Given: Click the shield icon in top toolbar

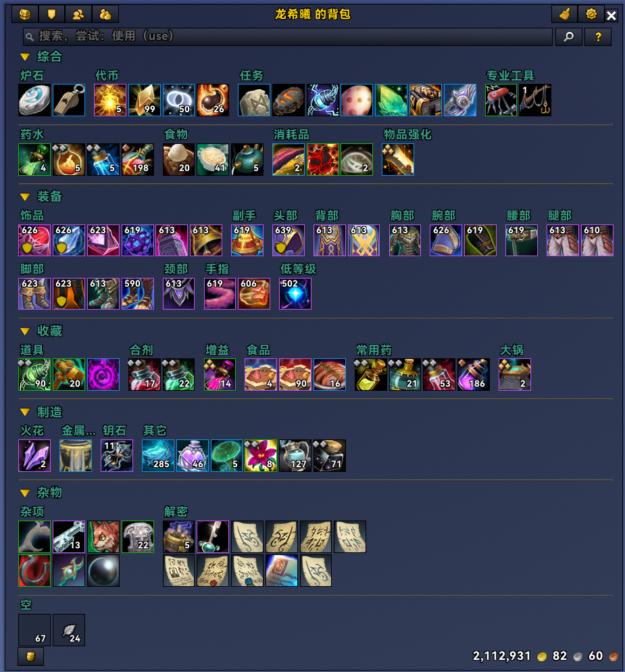Looking at the screenshot, I should click(x=51, y=15).
